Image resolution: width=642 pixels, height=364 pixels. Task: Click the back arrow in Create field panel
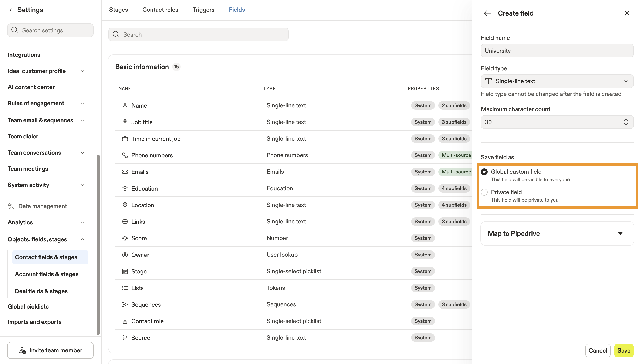[488, 13]
